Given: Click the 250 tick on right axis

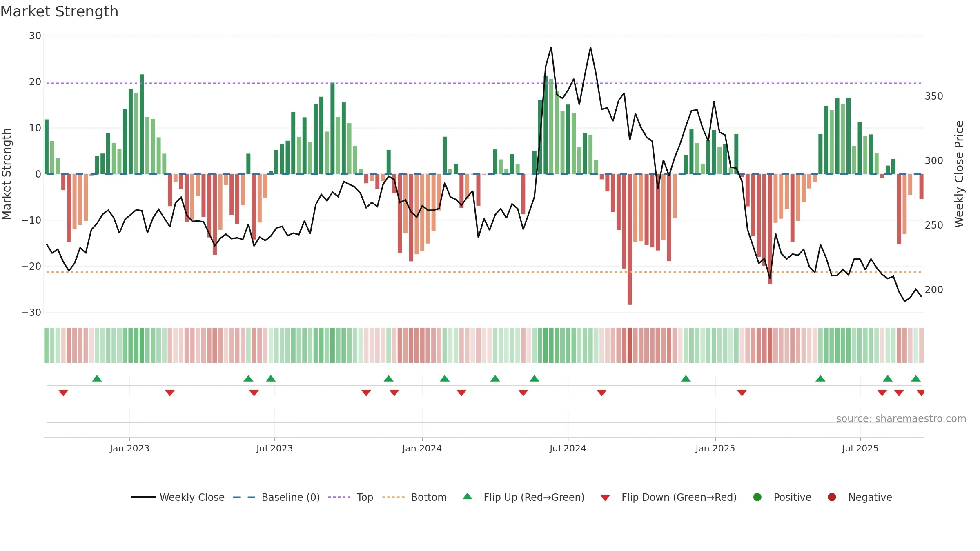Looking at the screenshot, I should tap(934, 225).
